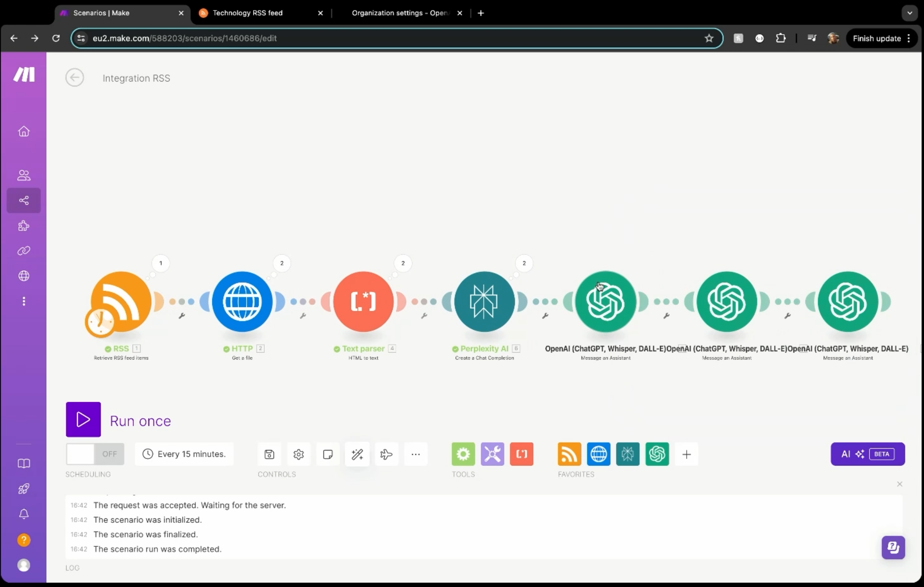Click the AI BETA assistant button
924x587 pixels.
(x=867, y=454)
